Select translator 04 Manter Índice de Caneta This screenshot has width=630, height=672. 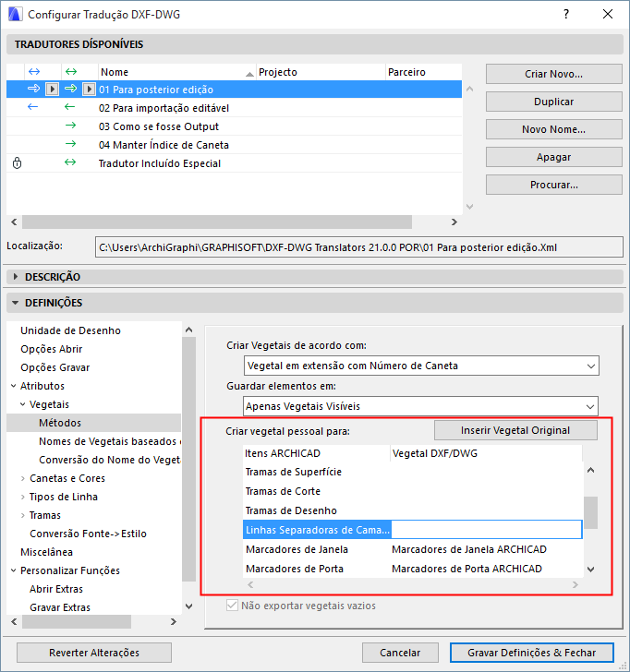(234, 145)
